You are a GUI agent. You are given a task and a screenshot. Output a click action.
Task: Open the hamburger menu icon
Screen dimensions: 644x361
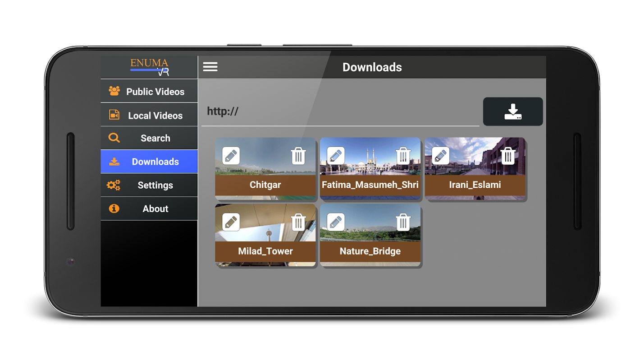click(x=210, y=67)
